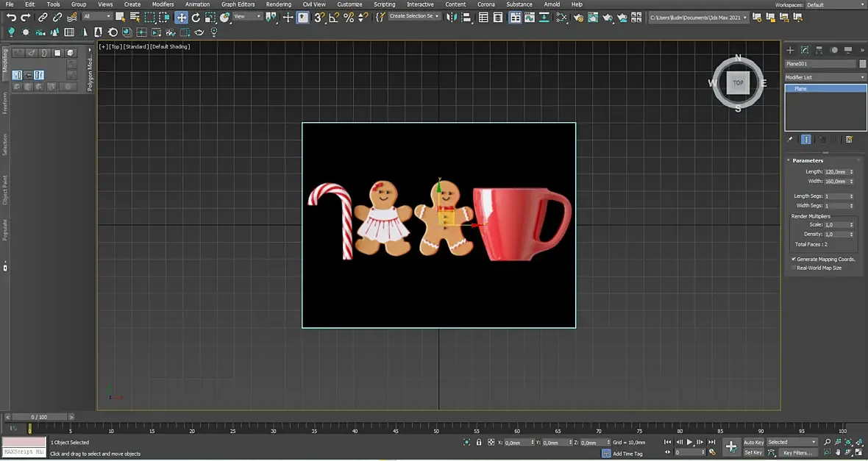Toggle Generate Mapping Coords checkbox
Viewport: 868px width, 461px height.
click(x=794, y=259)
